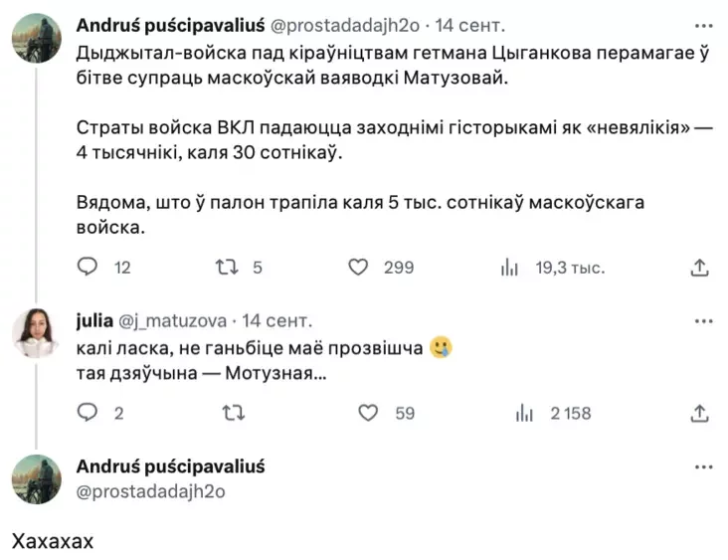728x560 pixels.
Task: Reply to the first tweet by prostadadajh2o
Action: [x=89, y=267]
